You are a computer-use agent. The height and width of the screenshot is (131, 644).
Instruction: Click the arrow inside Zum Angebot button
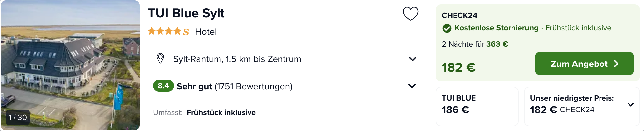click(x=616, y=64)
